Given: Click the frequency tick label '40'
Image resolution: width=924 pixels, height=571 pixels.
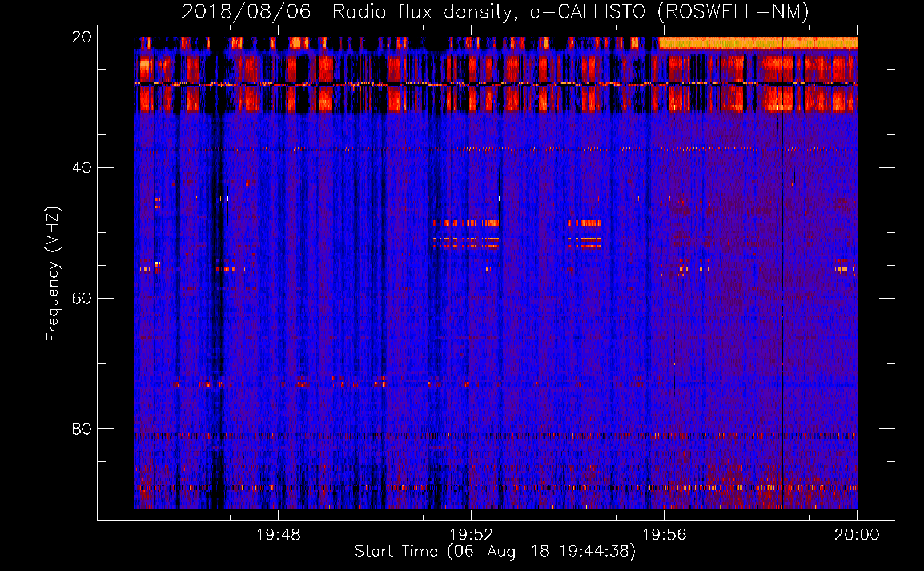Looking at the screenshot, I should tap(82, 168).
